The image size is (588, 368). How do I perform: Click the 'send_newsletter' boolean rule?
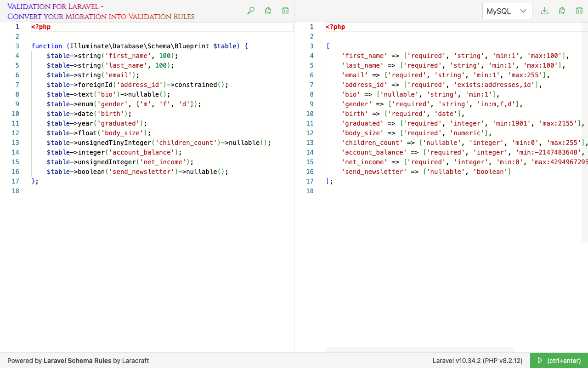click(x=426, y=172)
